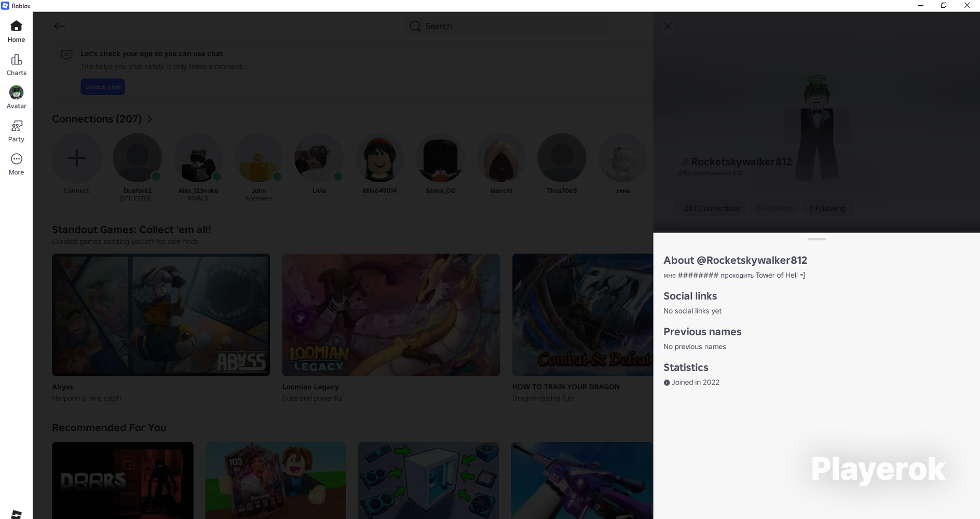The height and width of the screenshot is (519, 980).
Task: Open the PC building game thumbnail
Action: coord(428,480)
